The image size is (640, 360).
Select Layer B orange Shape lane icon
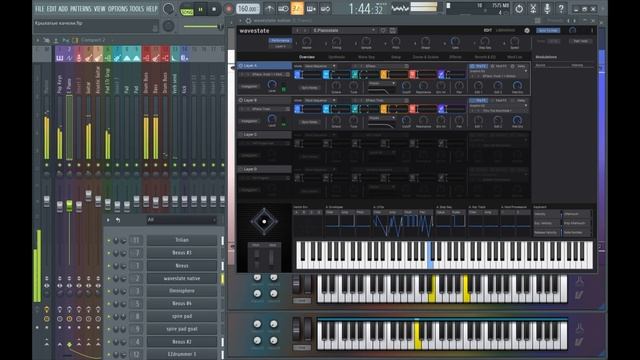384,109
